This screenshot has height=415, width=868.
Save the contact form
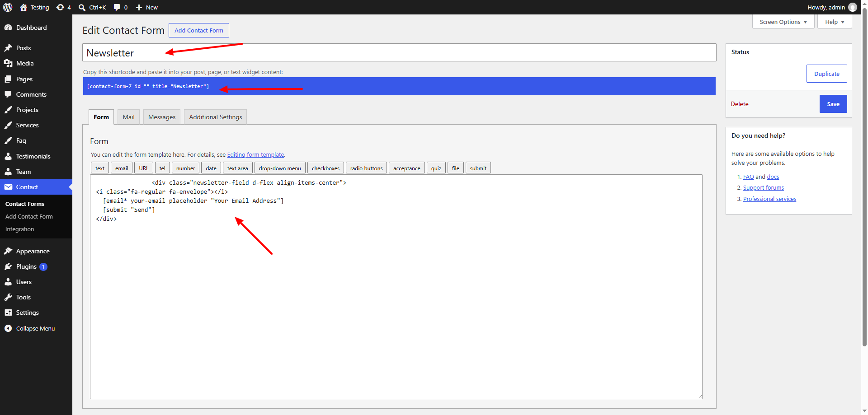[x=833, y=104]
